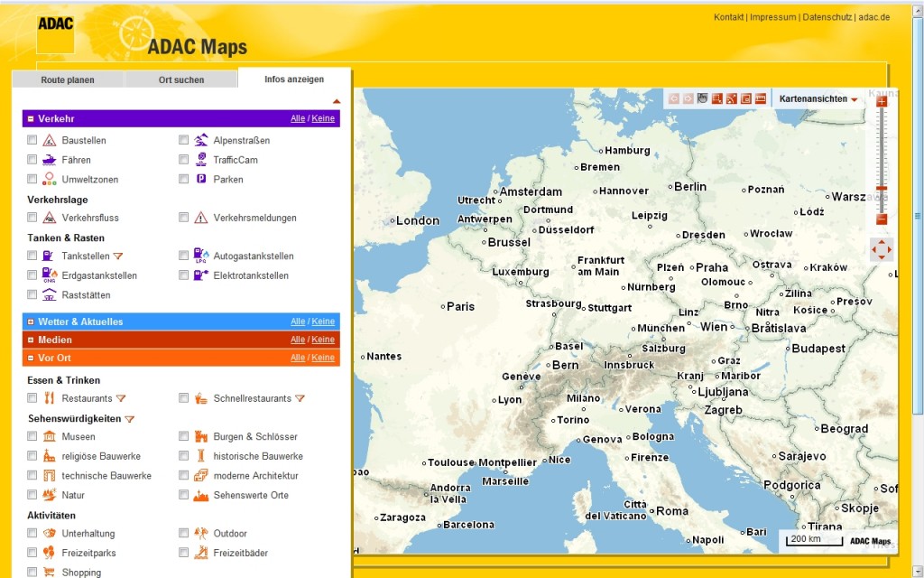Open the Kartenansichten dropdown

(x=818, y=98)
